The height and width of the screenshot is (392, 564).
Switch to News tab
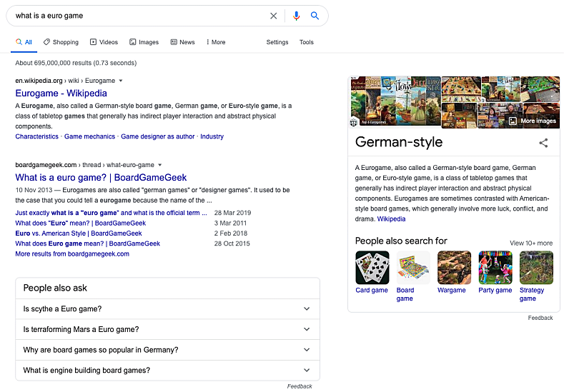182,42
